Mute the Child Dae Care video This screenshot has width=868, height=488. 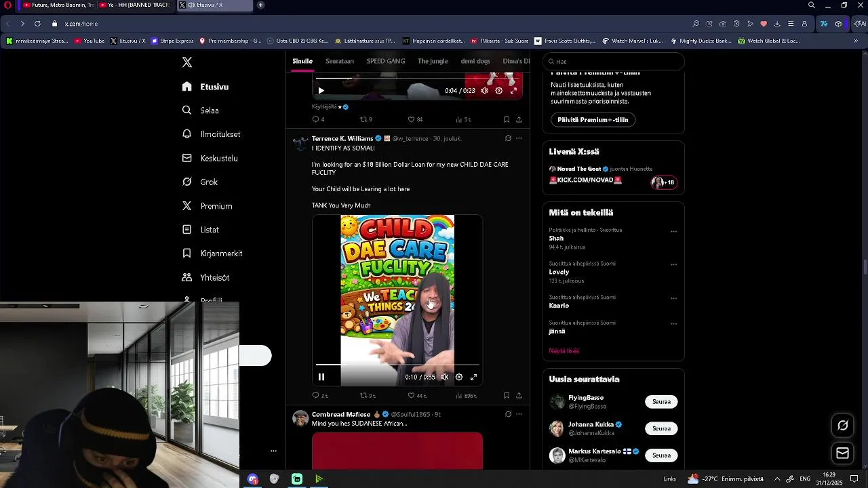tap(444, 377)
